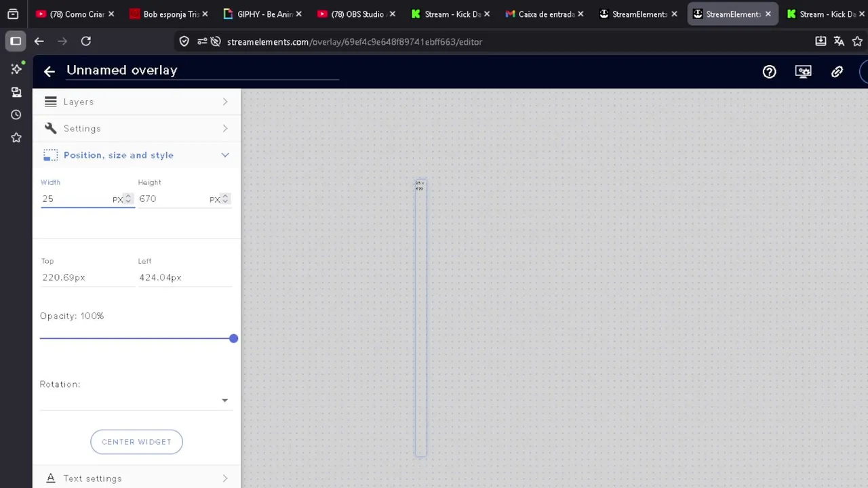Click the Opacity slider track
This screenshot has height=488, width=868.
pyautogui.click(x=136, y=338)
